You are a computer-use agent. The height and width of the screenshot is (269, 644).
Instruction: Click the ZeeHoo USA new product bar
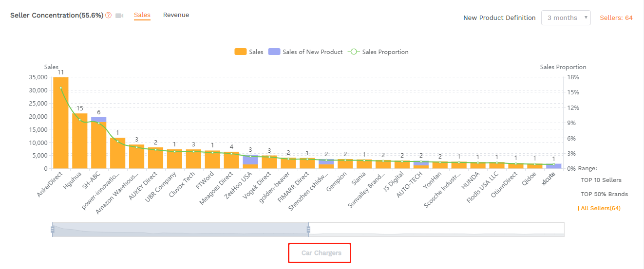[x=250, y=159]
